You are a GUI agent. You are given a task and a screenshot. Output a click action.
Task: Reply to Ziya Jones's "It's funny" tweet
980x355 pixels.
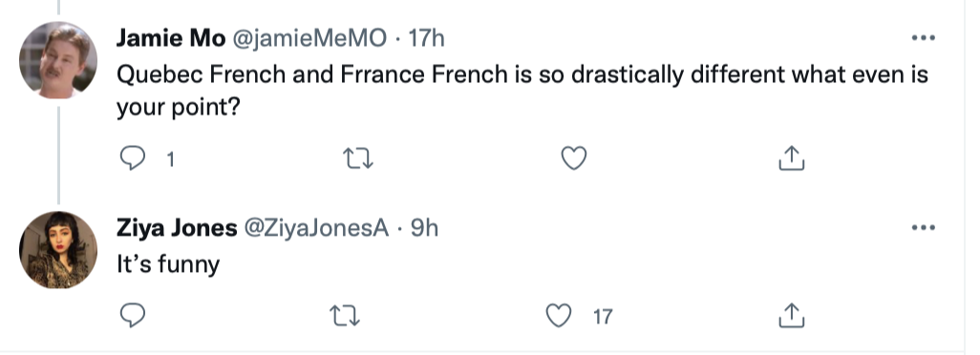pyautogui.click(x=132, y=316)
